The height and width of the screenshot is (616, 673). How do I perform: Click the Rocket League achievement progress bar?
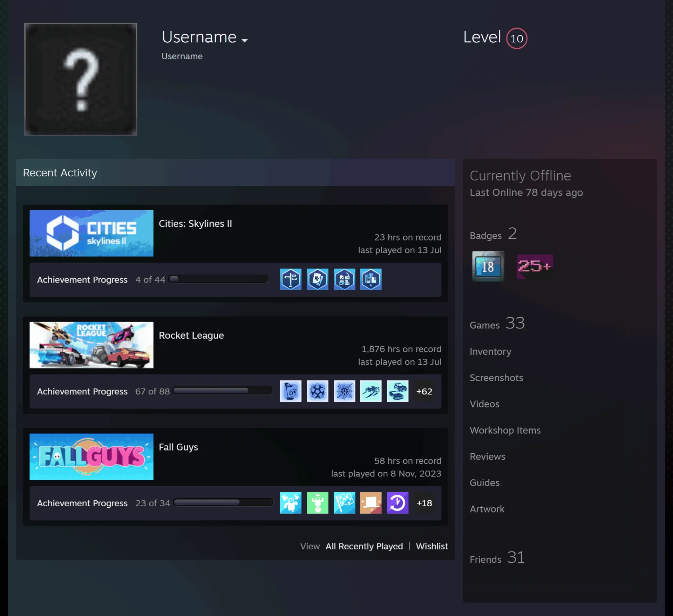pos(223,391)
